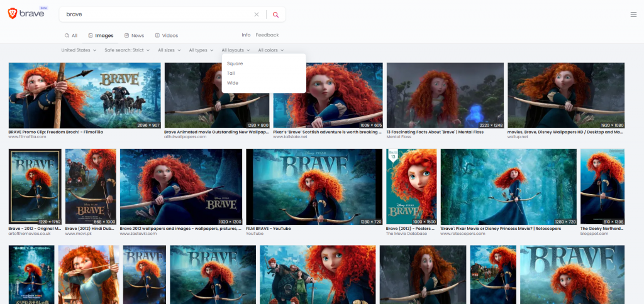Expand the All sizes filter
The image size is (644, 304).
169,50
